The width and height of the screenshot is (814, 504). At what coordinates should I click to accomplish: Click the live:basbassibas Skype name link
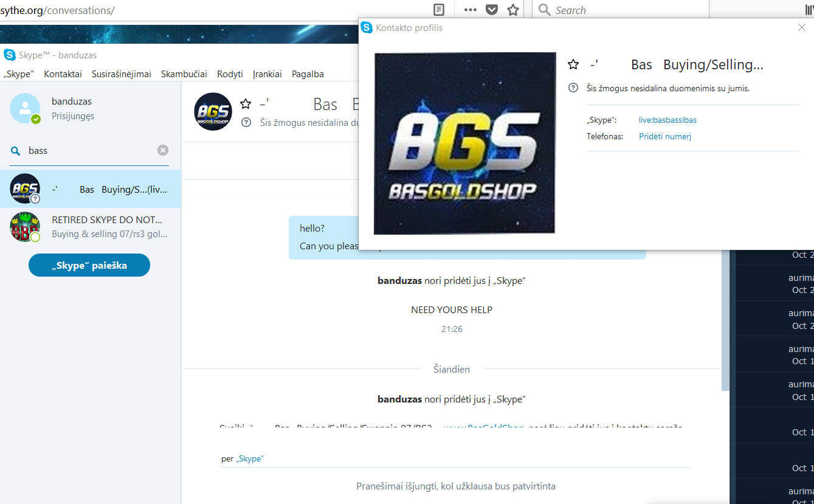667,120
